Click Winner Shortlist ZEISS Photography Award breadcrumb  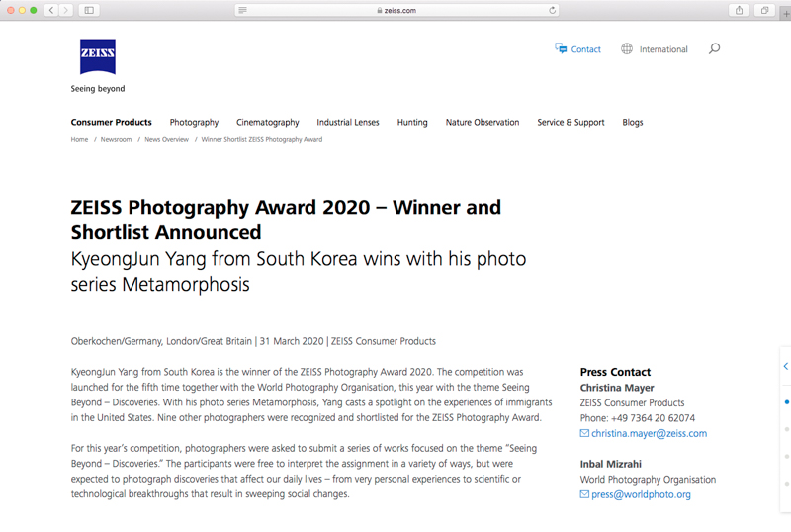pos(262,139)
